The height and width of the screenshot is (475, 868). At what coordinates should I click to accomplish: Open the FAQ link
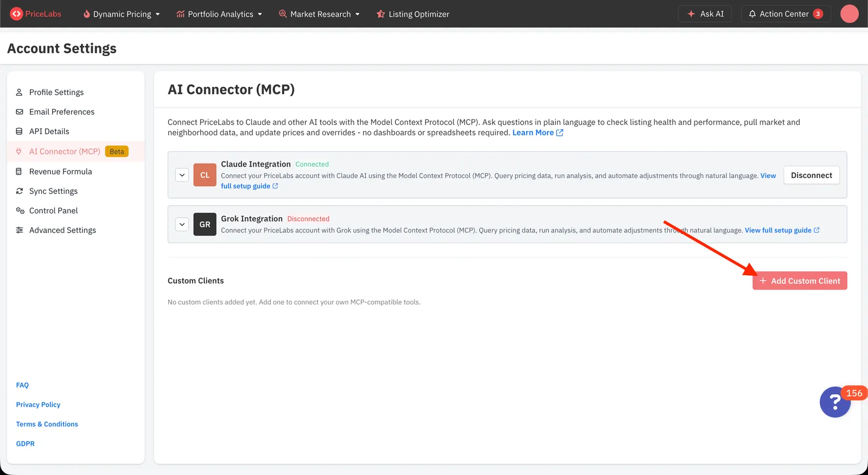pyautogui.click(x=22, y=385)
